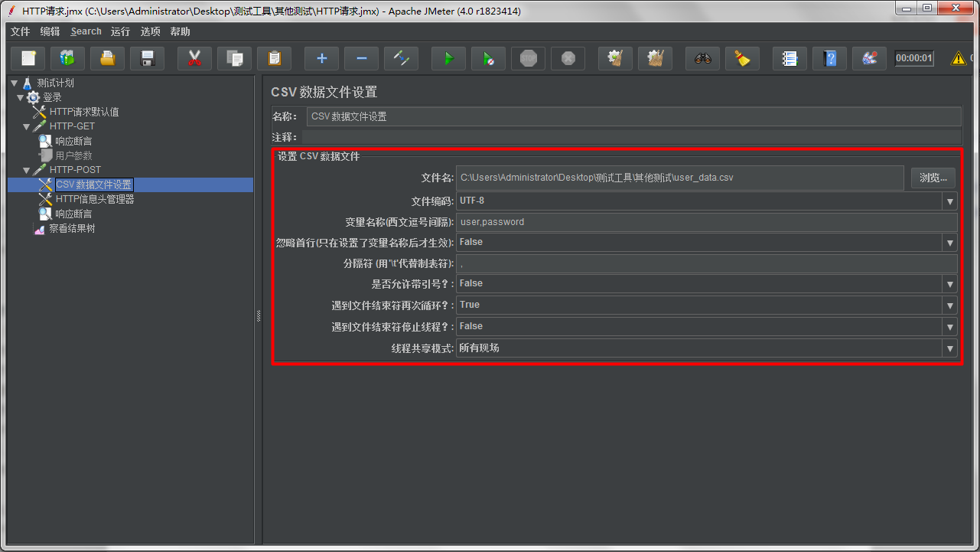Select HTTP信息头管理器 in the tree
This screenshot has height=552, width=980.
point(95,199)
